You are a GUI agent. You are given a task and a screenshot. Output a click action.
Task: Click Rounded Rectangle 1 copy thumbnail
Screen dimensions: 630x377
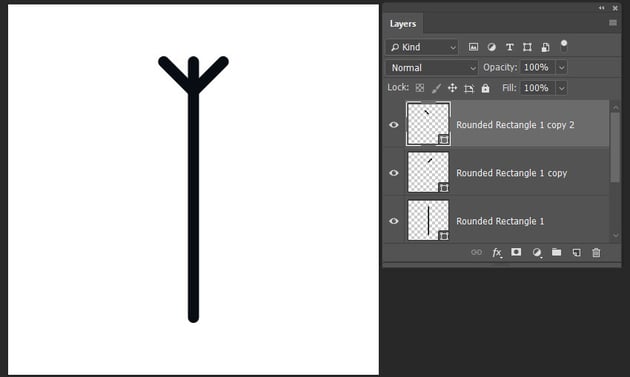pyautogui.click(x=428, y=172)
